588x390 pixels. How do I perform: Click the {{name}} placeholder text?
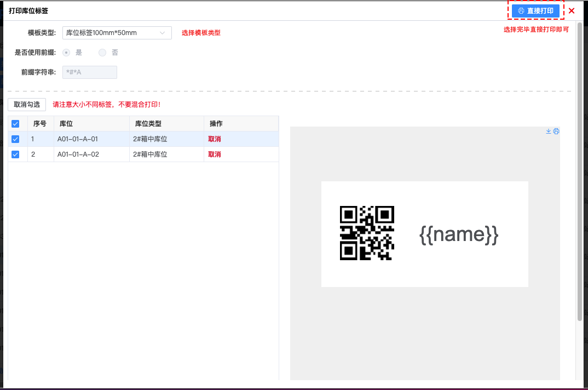click(459, 234)
